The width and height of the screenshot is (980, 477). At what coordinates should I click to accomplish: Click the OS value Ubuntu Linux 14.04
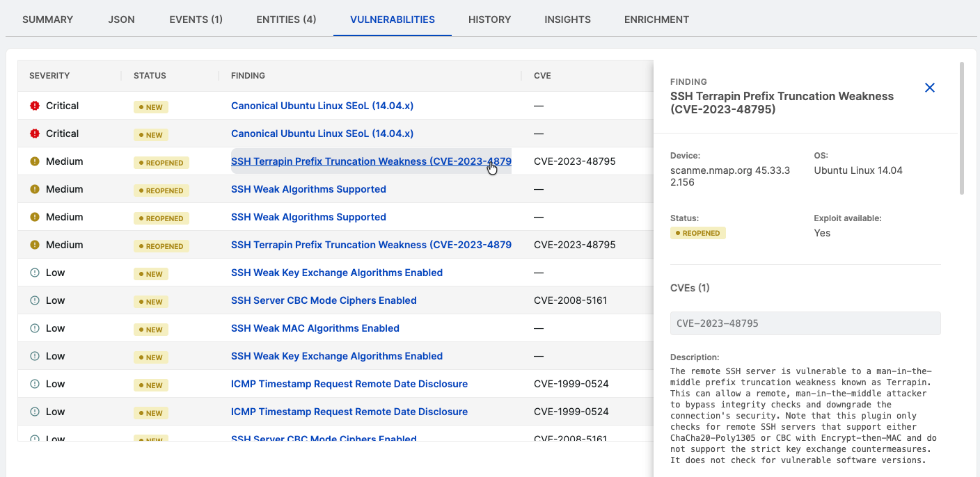[x=858, y=170]
